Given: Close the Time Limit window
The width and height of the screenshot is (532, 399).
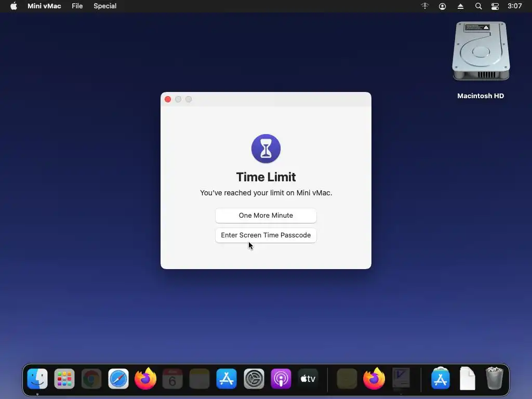Looking at the screenshot, I should point(168,99).
